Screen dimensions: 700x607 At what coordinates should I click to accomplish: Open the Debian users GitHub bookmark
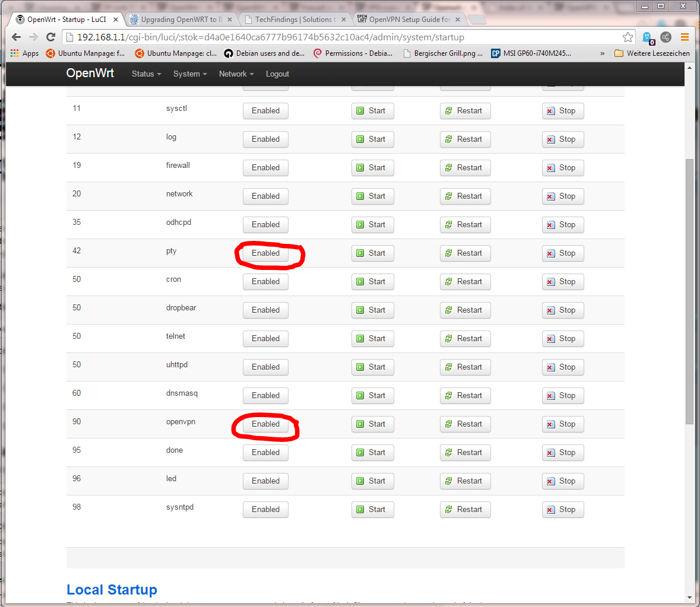[264, 53]
